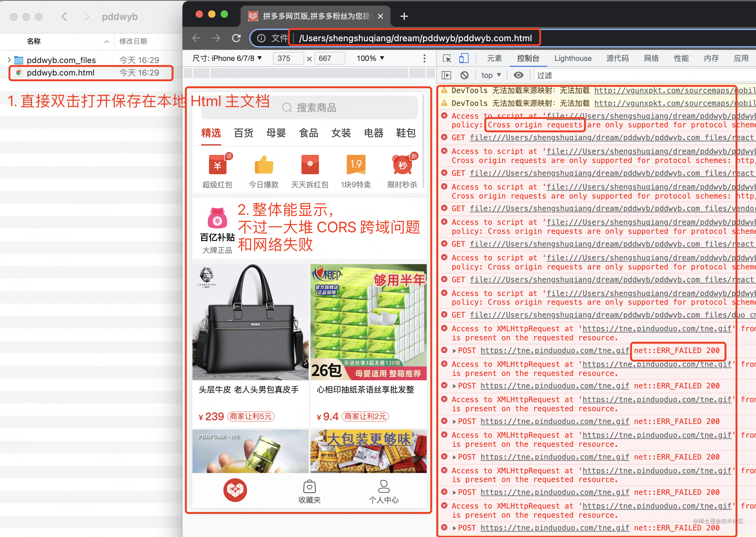Click the height field showing 667
The image size is (756, 537).
(x=330, y=58)
